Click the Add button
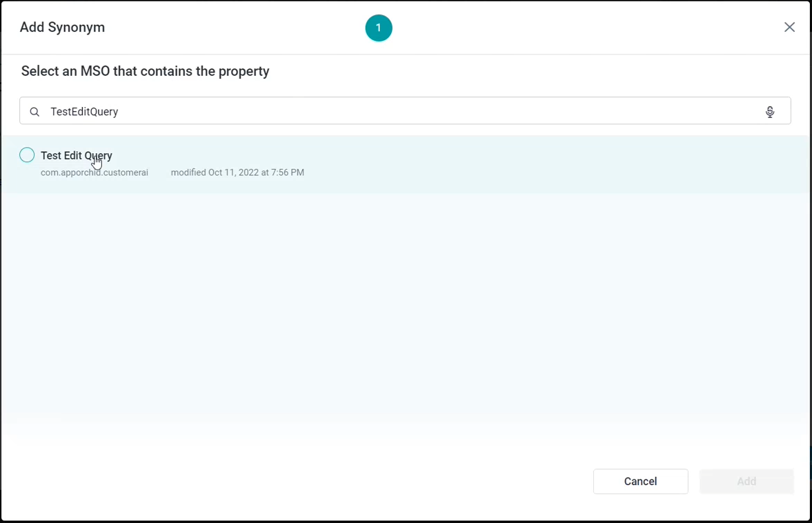The height and width of the screenshot is (523, 812). tap(746, 482)
